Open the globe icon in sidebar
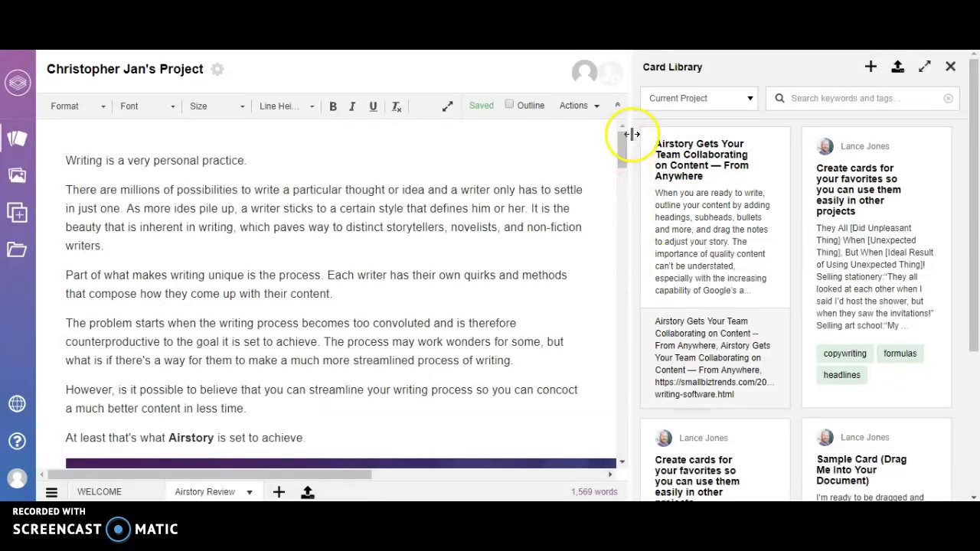980x551 pixels. point(17,404)
